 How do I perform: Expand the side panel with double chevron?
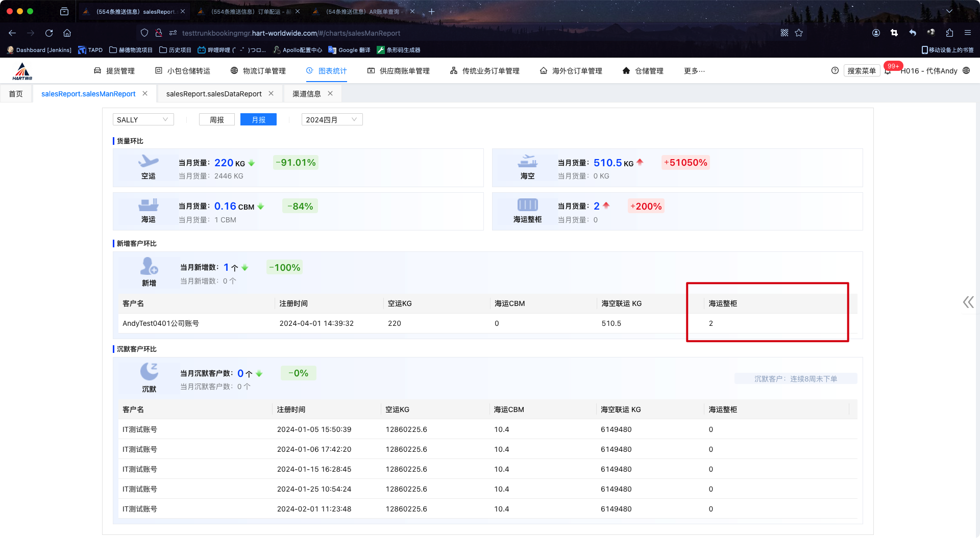point(968,302)
